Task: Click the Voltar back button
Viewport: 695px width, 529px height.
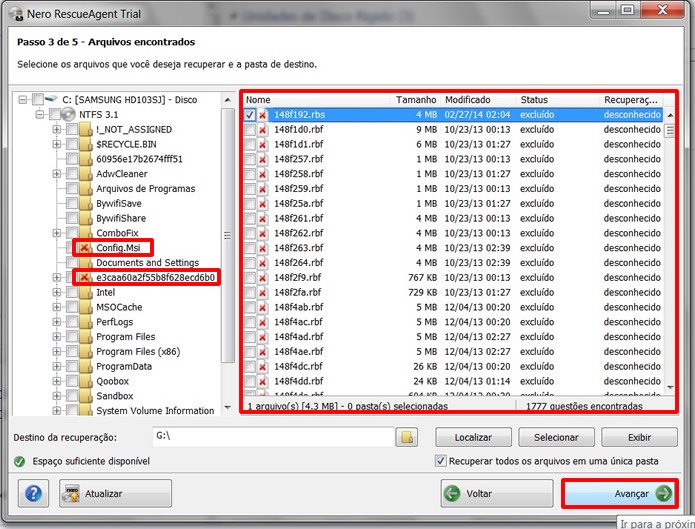Action: (x=497, y=494)
